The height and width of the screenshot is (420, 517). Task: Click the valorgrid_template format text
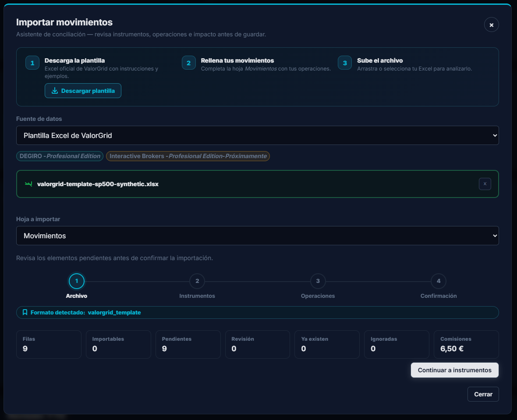pos(114,313)
